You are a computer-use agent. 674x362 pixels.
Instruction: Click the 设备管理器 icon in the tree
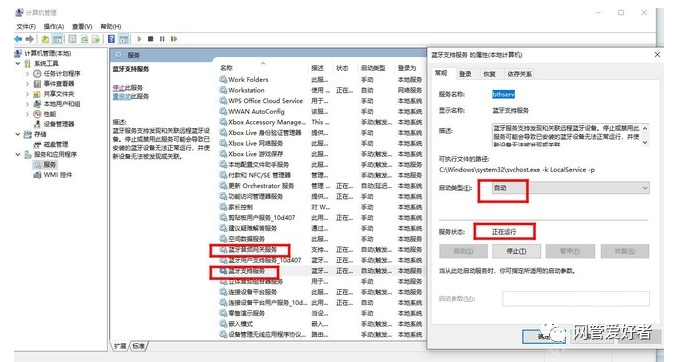[37, 124]
